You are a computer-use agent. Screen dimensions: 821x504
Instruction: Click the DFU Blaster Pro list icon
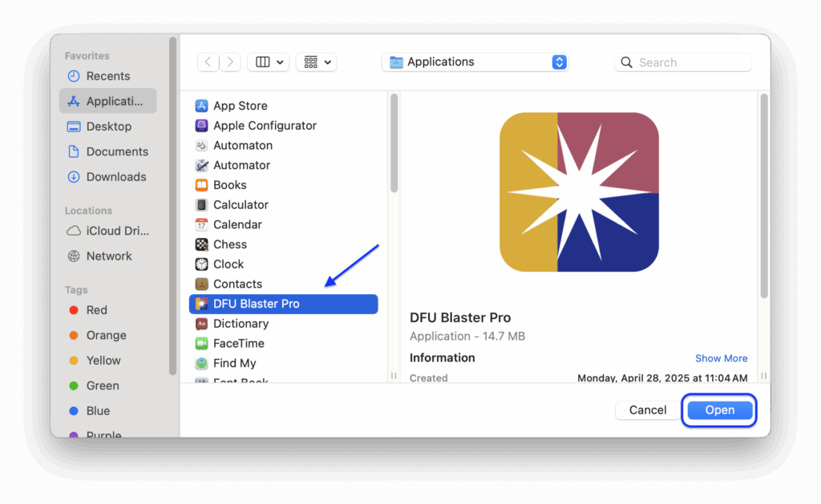click(201, 304)
